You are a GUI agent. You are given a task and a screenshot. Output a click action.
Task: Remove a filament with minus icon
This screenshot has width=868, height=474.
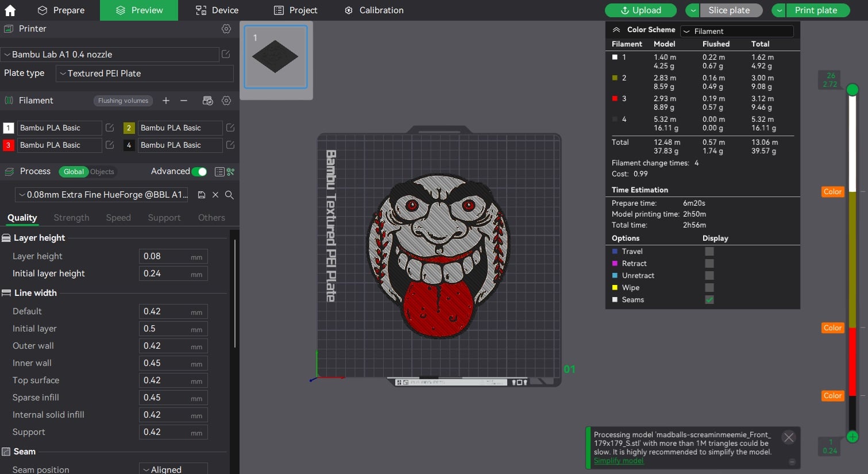tap(184, 101)
